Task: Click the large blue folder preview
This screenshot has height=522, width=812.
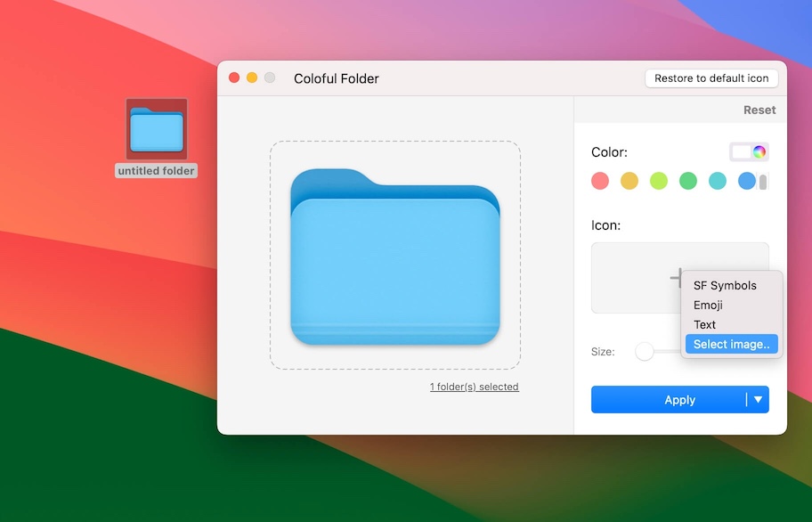Action: pos(395,257)
